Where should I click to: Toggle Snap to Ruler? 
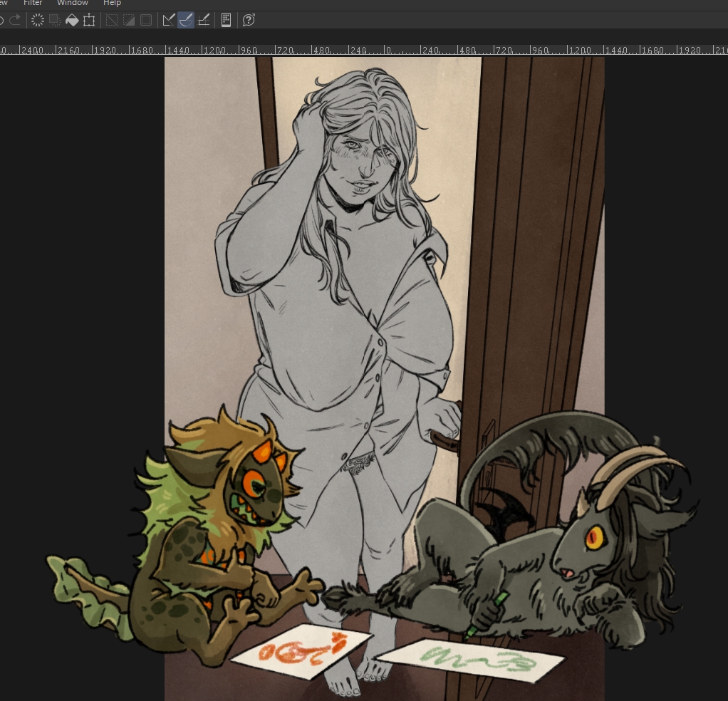[169, 20]
